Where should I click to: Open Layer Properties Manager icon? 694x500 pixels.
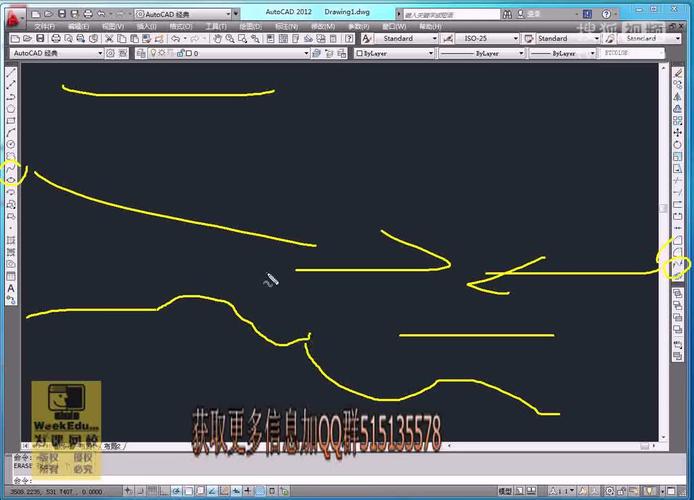point(141,54)
